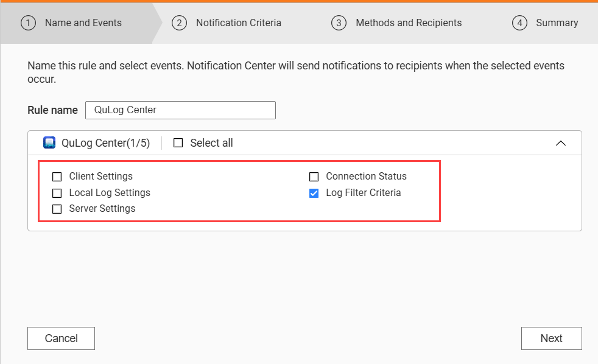Click the QuLog Center app icon
The height and width of the screenshot is (364, 598).
coord(49,143)
